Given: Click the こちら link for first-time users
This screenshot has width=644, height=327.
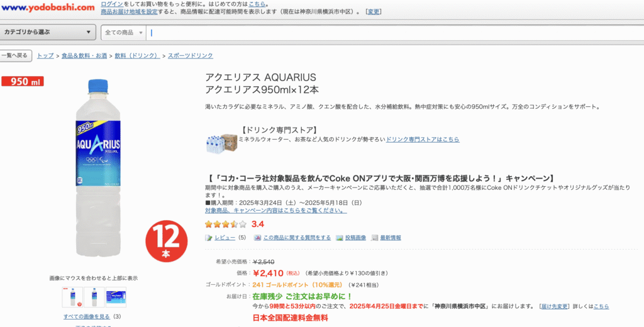Looking at the screenshot, I should pos(257,4).
